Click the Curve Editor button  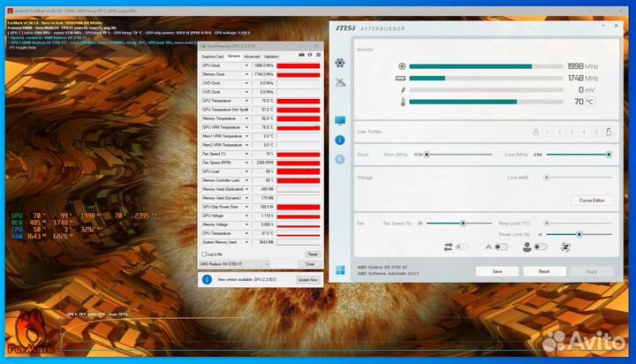(590, 201)
